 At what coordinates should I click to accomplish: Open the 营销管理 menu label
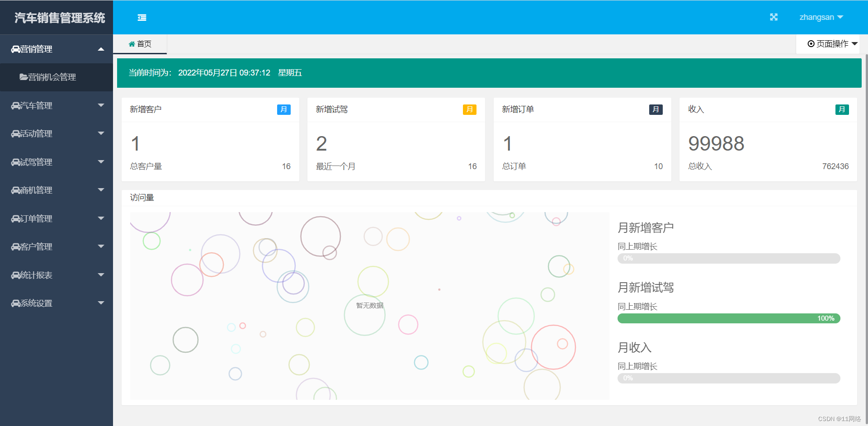click(x=37, y=49)
